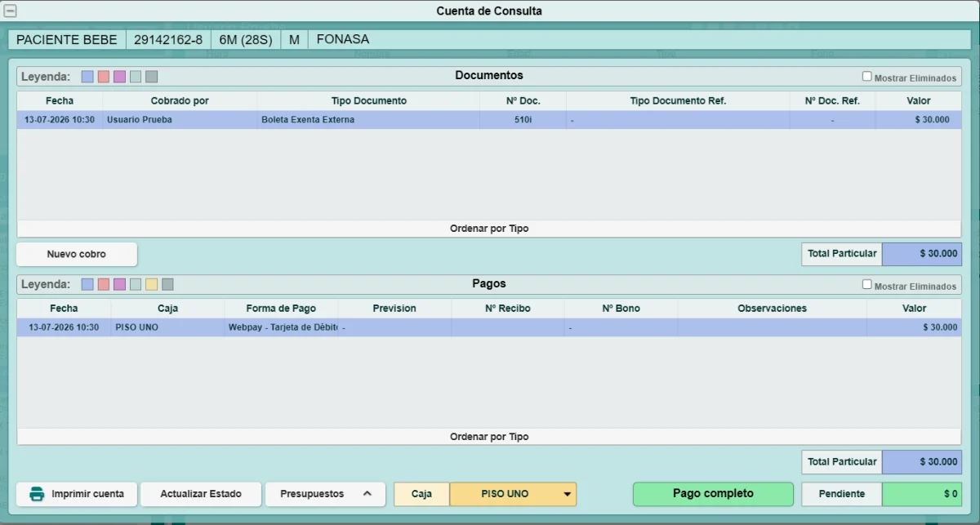Click Pendiente $ 0 amount field
Viewport: 980px width, 525px height.
point(922,494)
